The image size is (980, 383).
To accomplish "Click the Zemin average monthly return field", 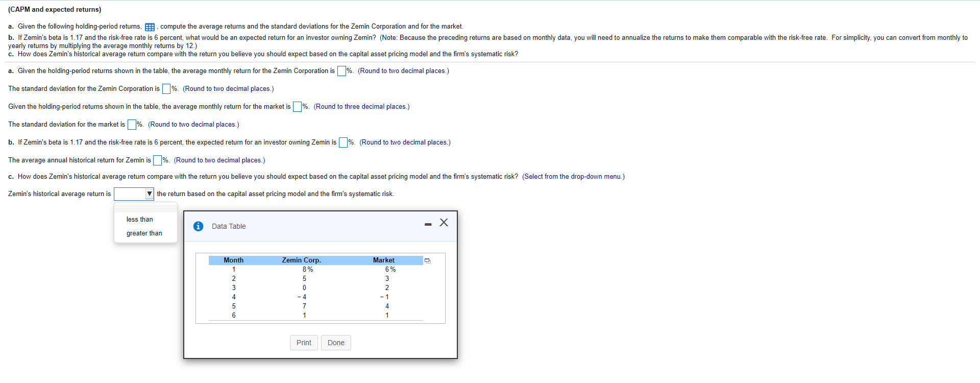I will click(341, 71).
